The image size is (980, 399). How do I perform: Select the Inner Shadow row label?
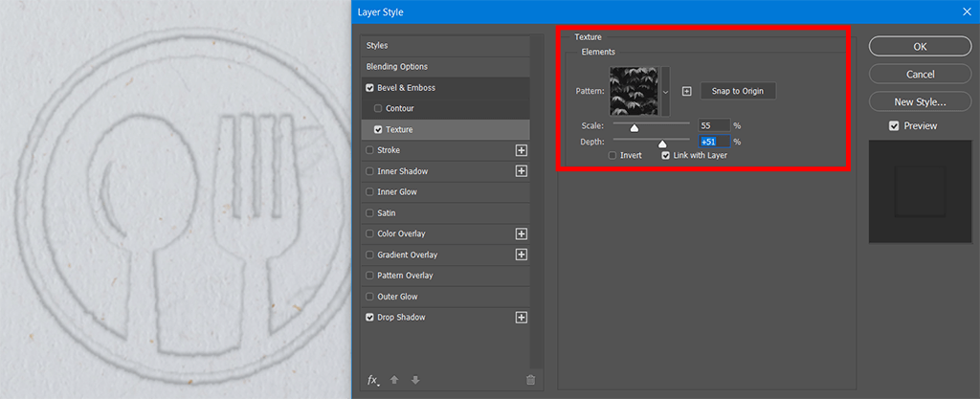click(x=403, y=171)
